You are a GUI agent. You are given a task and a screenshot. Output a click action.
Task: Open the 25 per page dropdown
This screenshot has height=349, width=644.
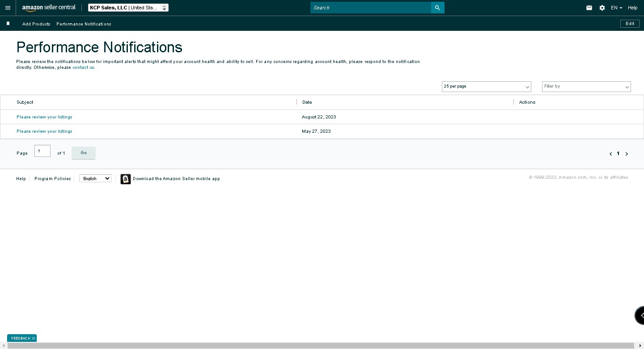[x=486, y=87]
